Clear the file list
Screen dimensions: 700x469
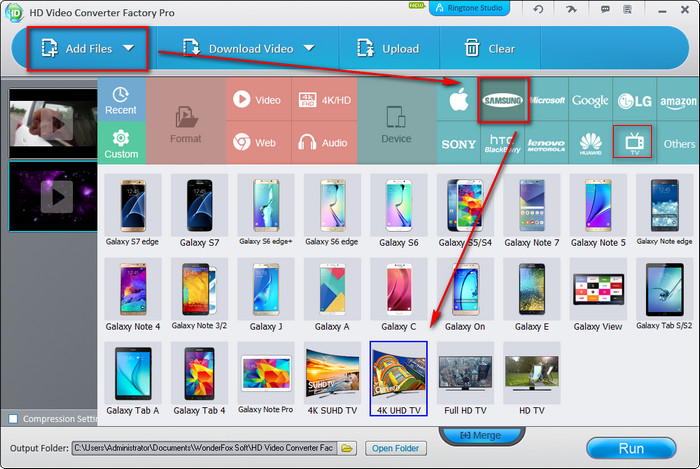click(490, 49)
